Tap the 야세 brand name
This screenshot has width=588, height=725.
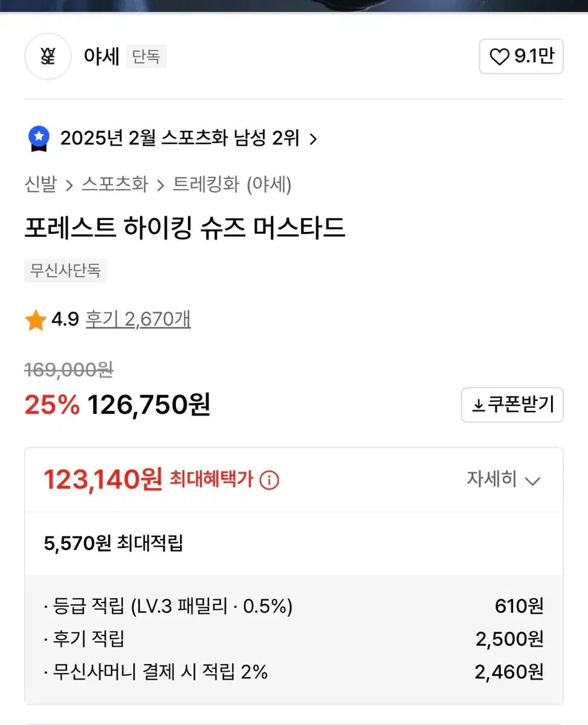(102, 57)
